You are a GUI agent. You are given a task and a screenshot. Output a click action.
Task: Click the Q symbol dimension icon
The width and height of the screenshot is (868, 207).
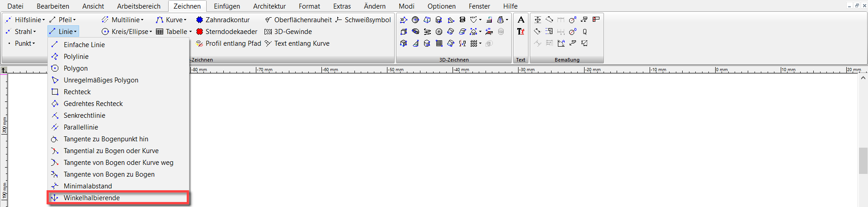[x=585, y=32]
